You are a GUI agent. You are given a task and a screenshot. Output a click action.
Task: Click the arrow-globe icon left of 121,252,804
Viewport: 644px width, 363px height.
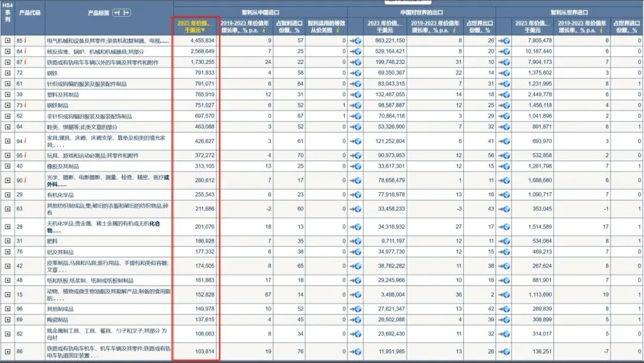pos(355,141)
